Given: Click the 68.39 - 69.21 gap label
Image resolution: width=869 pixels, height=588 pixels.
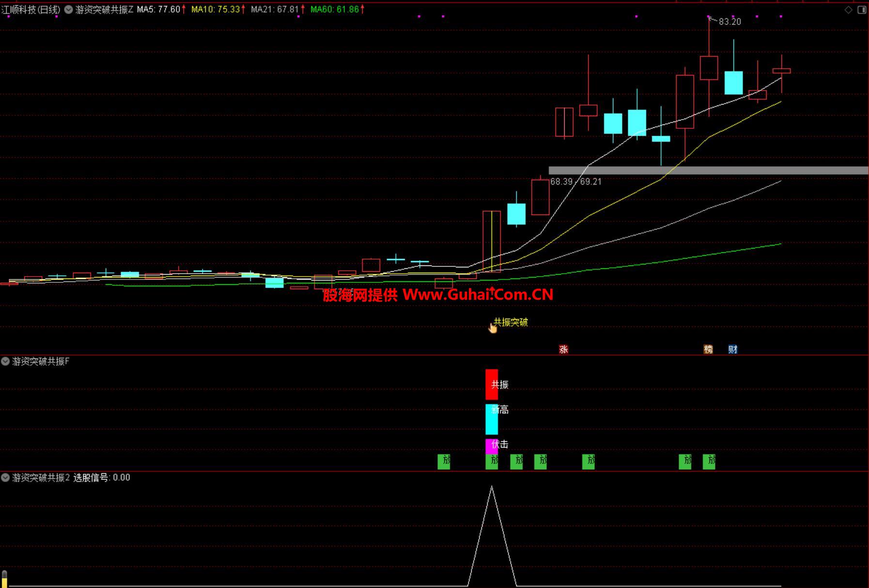Looking at the screenshot, I should (576, 182).
